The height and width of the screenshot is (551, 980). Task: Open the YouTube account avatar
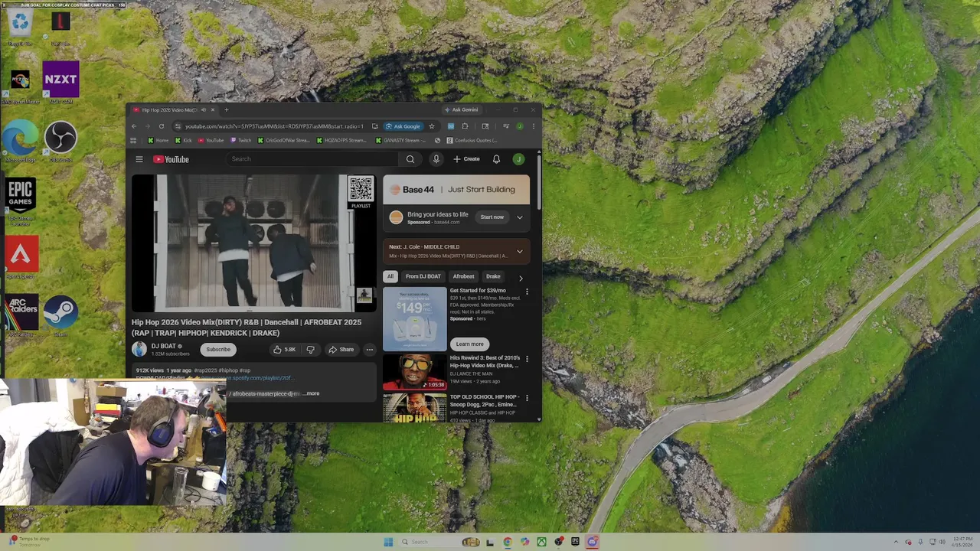click(x=519, y=159)
